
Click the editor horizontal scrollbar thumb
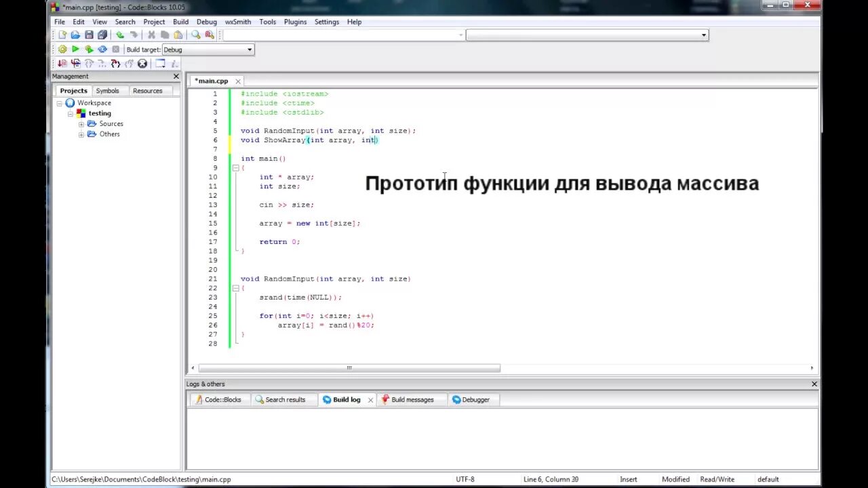coord(349,368)
